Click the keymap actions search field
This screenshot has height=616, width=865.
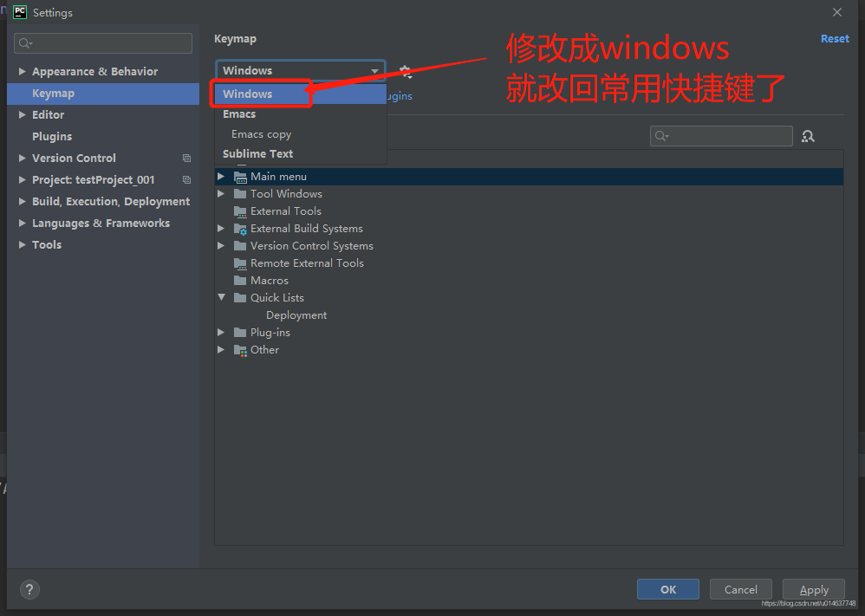point(721,136)
